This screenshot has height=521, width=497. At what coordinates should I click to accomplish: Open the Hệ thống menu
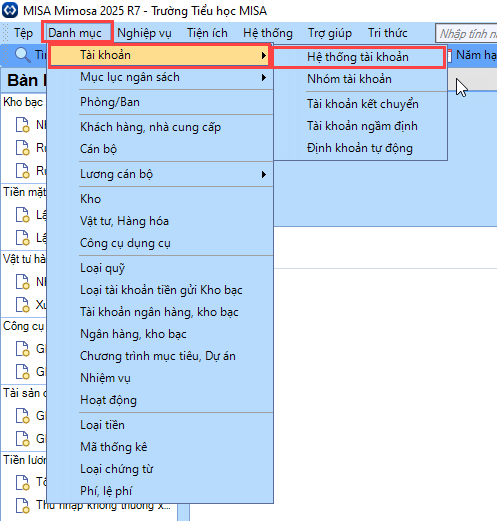point(268,33)
